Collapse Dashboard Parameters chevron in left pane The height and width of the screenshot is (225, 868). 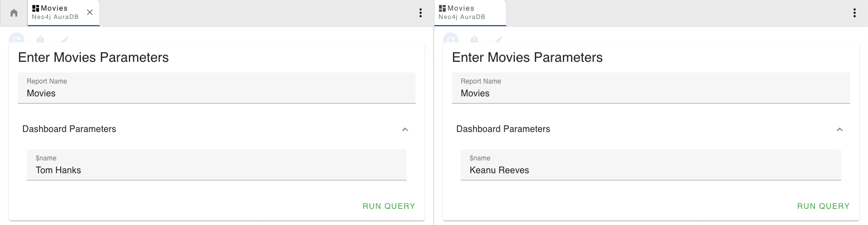405,129
